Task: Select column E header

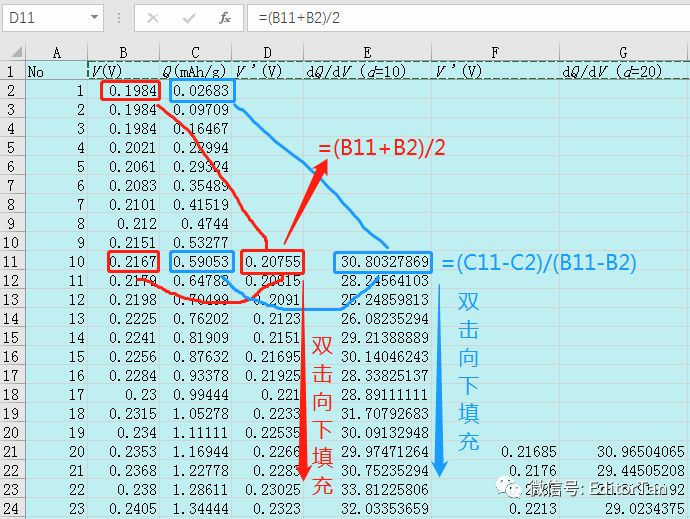Action: (367, 52)
